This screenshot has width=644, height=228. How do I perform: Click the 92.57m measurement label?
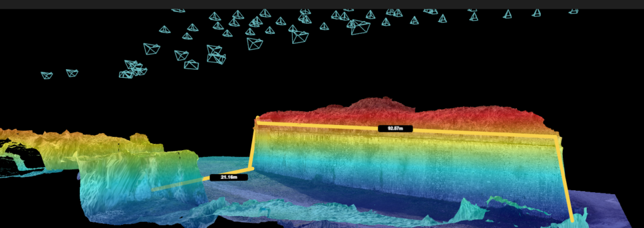(x=395, y=129)
